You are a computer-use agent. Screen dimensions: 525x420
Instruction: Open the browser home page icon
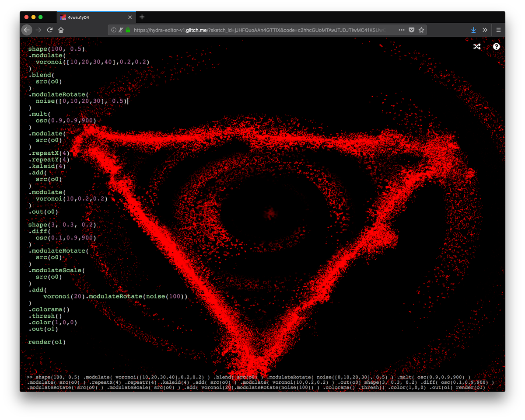[61, 30]
